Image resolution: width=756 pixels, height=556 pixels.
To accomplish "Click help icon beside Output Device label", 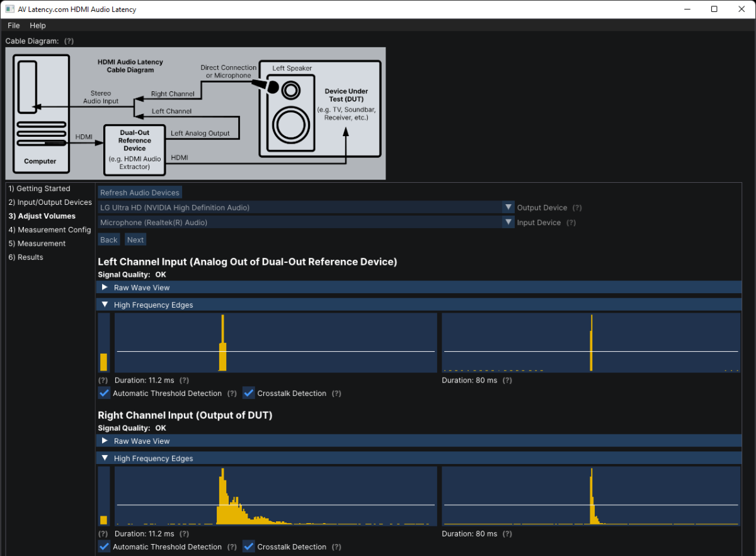I will (577, 207).
